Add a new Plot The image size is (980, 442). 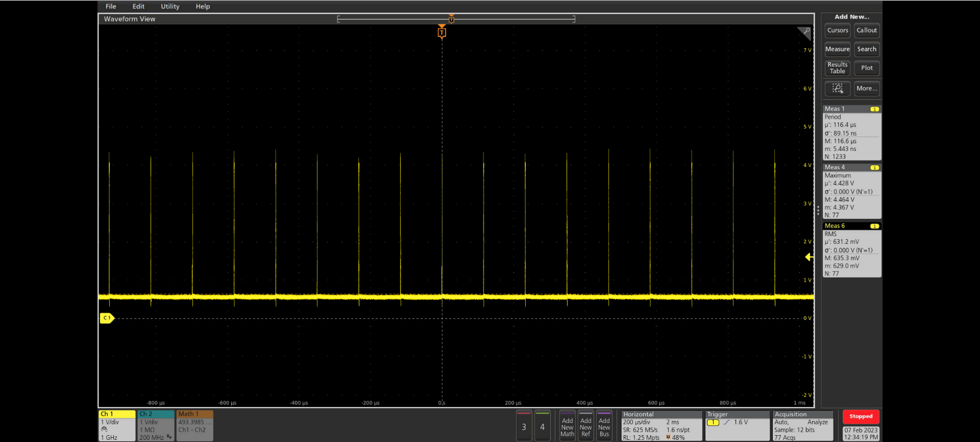(x=867, y=68)
